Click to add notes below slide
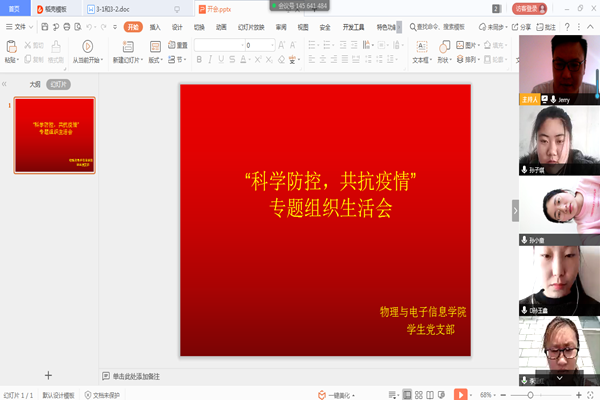The height and width of the screenshot is (400, 600). 136,376
